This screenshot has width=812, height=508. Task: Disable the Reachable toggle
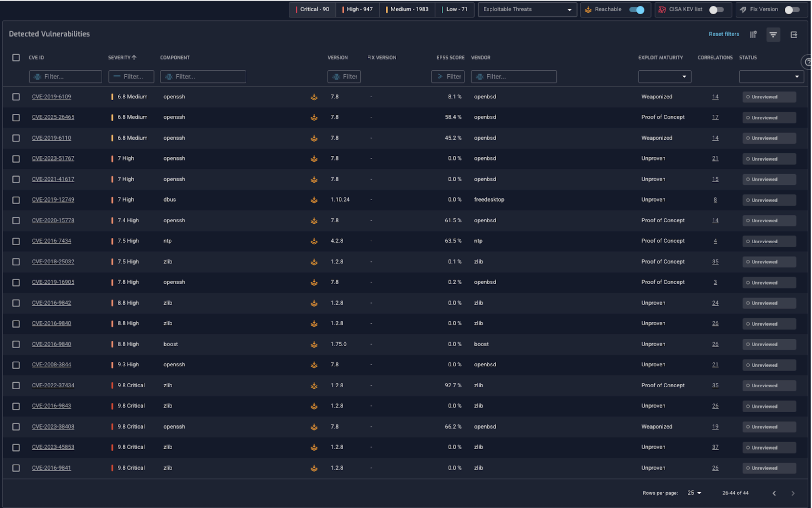(637, 10)
